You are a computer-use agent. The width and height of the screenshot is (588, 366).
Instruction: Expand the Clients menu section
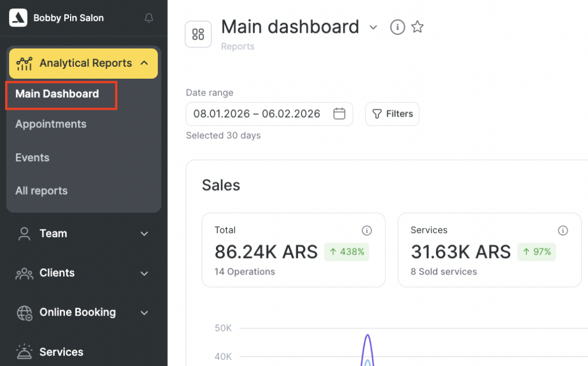144,273
